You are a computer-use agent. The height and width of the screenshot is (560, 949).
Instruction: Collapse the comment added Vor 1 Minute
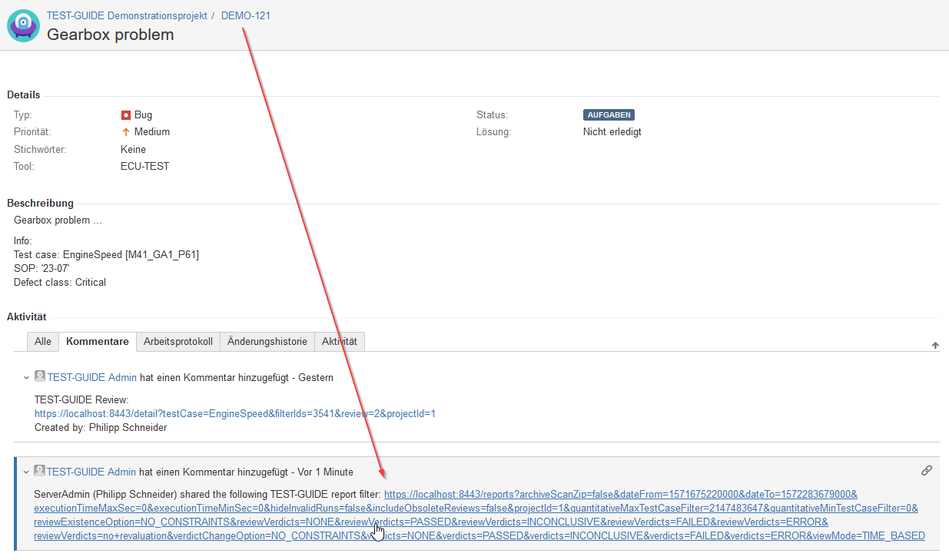(27, 472)
